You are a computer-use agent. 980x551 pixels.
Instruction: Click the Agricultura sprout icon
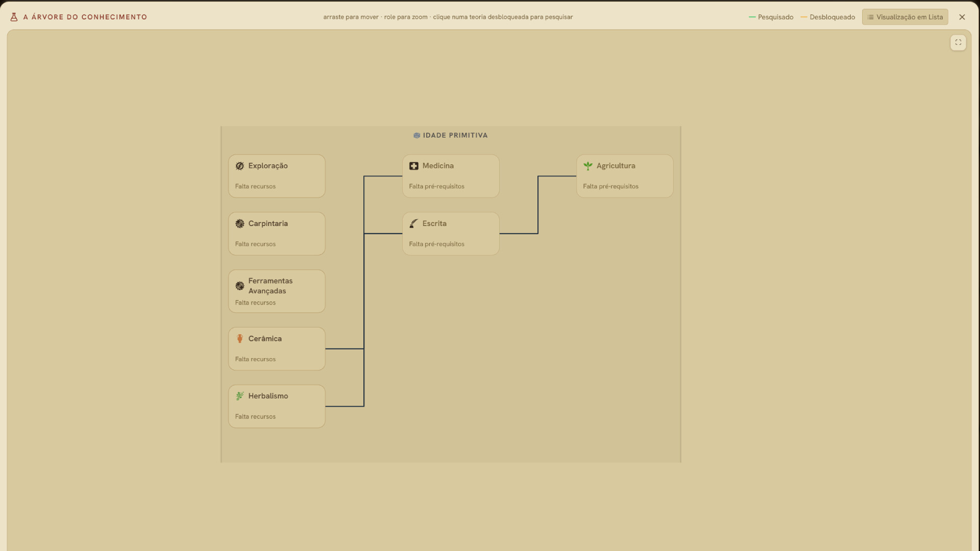tap(588, 166)
